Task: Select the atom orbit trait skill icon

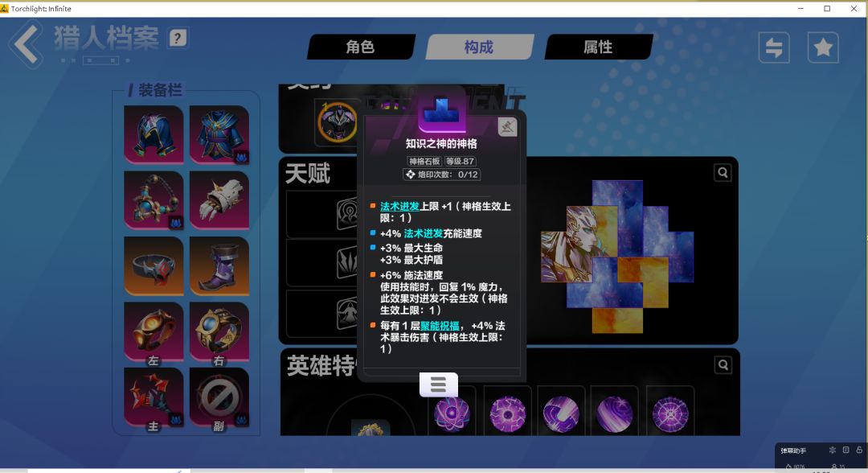Action: pos(452,413)
